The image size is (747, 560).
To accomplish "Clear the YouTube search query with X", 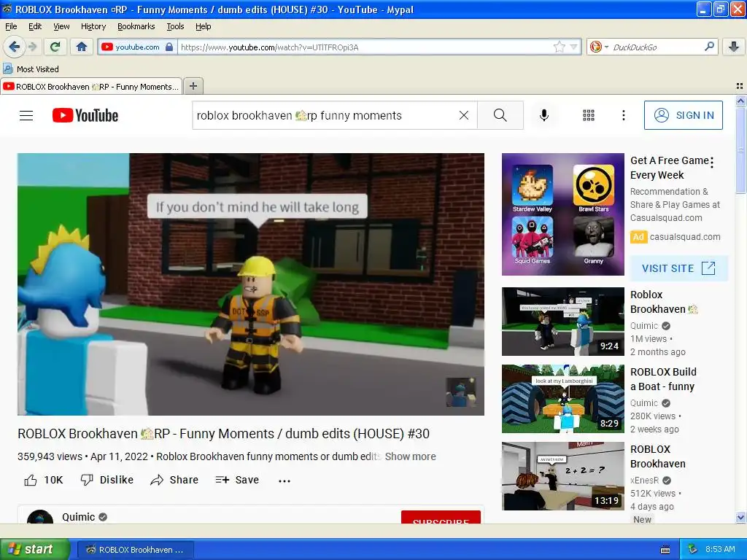I will (463, 115).
